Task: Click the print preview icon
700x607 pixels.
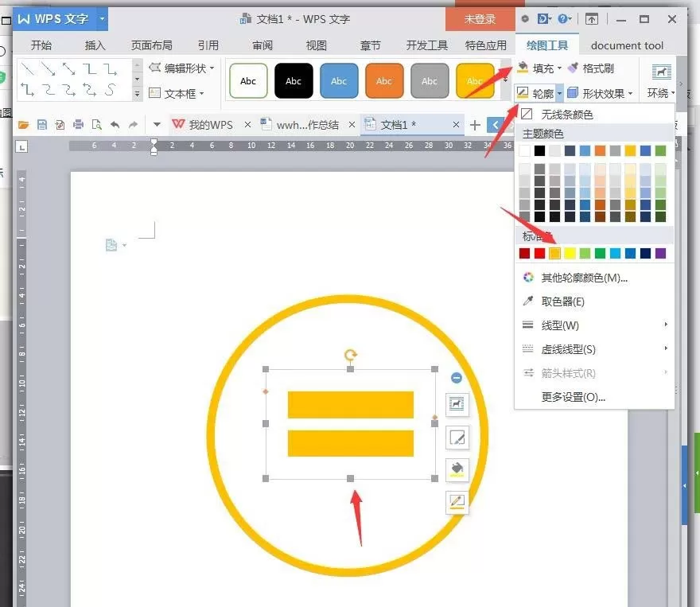Action: 97,125
